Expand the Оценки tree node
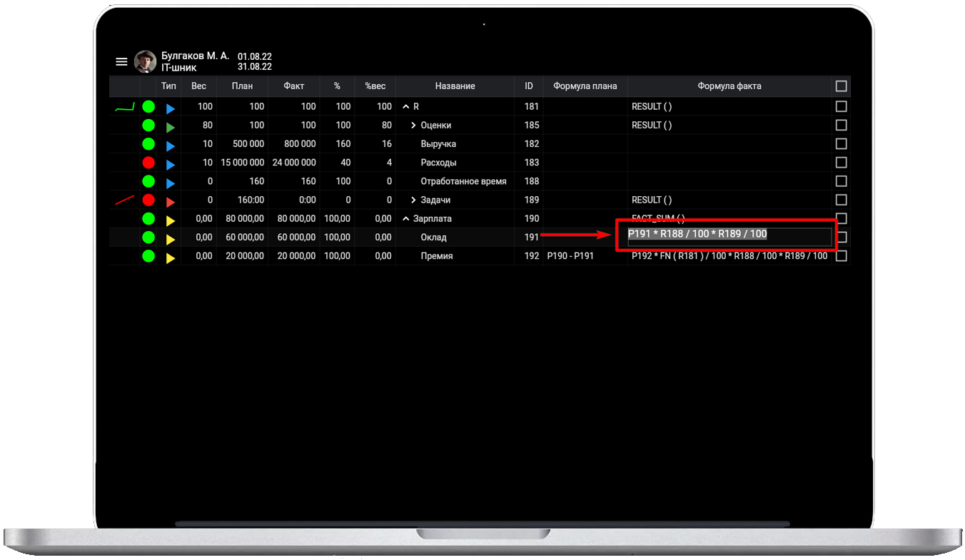 [x=413, y=126]
